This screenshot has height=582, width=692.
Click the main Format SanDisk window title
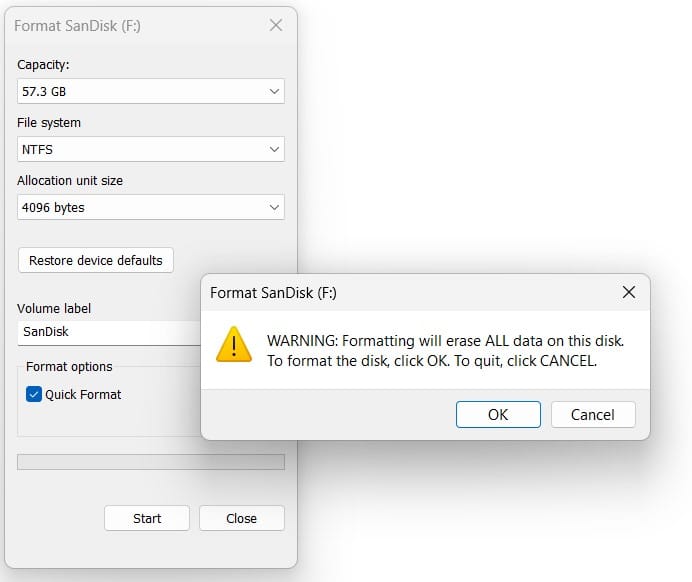tap(77, 26)
